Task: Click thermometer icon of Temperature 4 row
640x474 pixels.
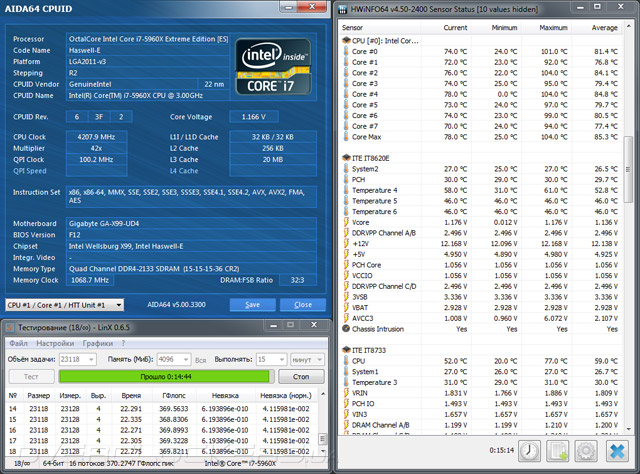Action: click(x=346, y=190)
